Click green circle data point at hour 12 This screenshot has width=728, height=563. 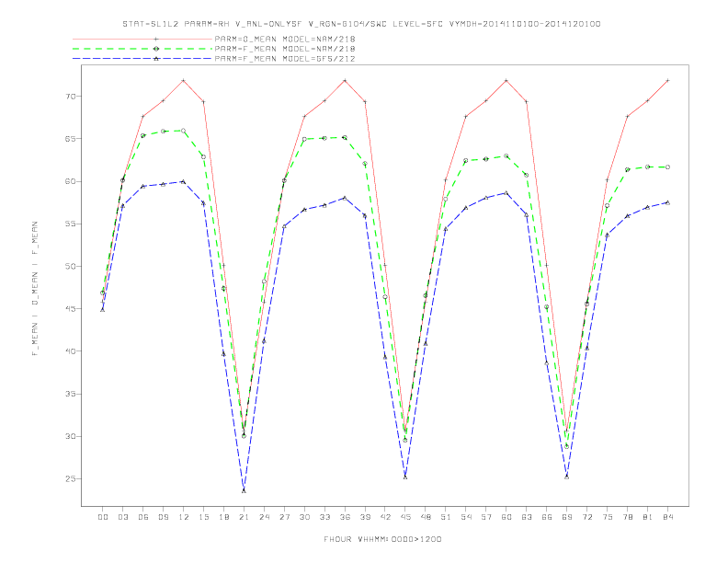[184, 131]
